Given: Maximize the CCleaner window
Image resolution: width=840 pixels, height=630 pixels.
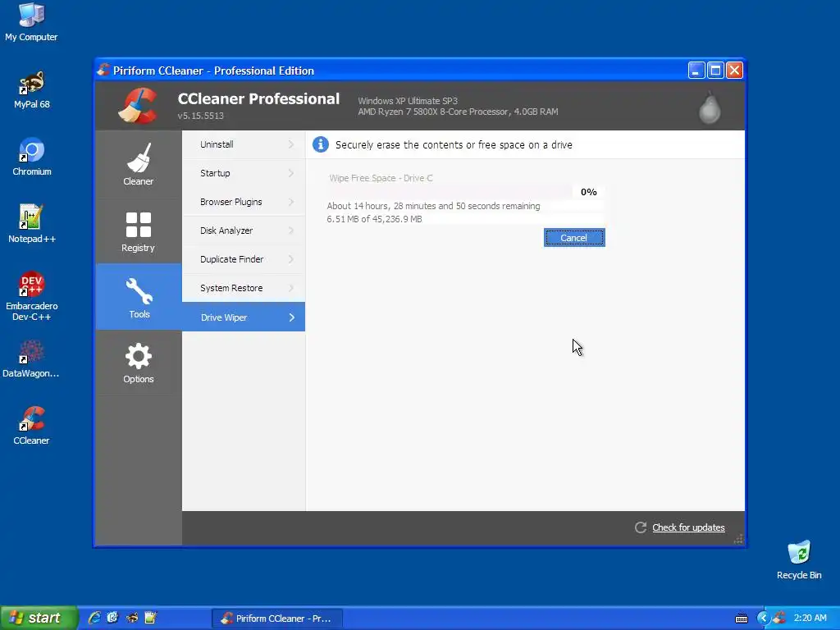Looking at the screenshot, I should [x=715, y=71].
